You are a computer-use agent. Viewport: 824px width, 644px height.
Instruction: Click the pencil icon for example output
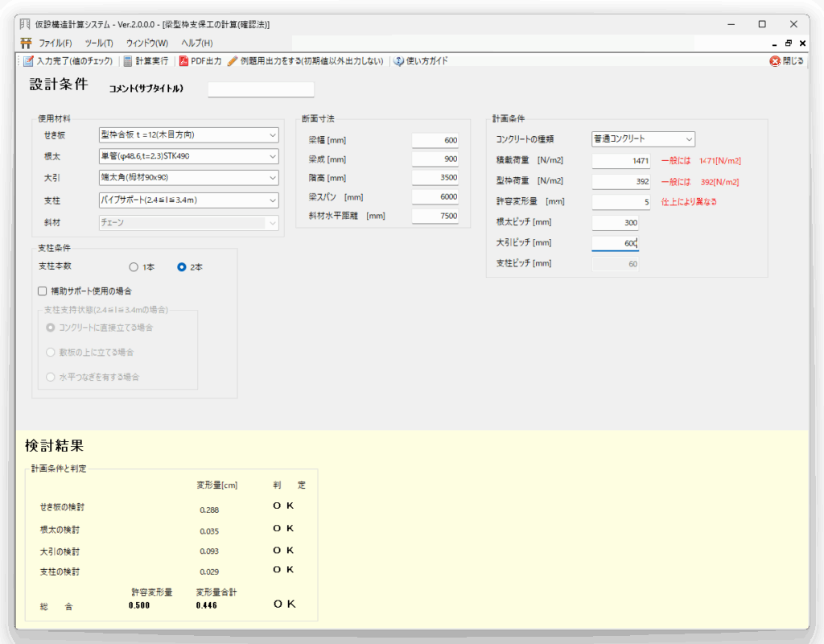pos(233,61)
